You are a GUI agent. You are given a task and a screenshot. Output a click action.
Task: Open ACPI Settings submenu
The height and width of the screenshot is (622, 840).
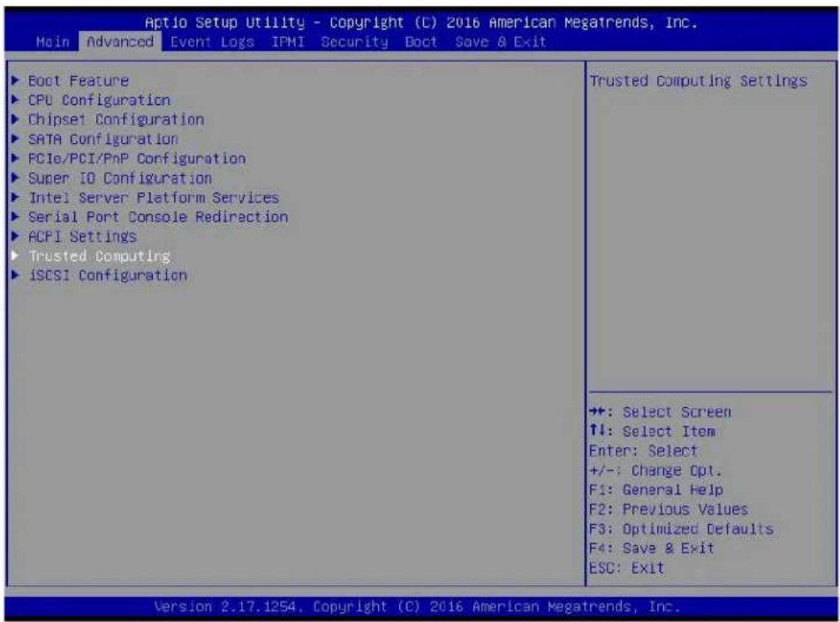[x=82, y=236]
